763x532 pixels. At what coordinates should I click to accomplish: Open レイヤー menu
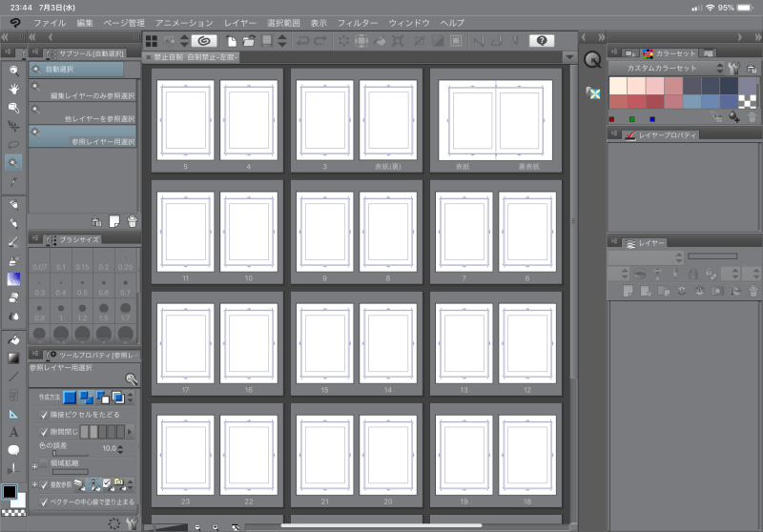pos(240,23)
